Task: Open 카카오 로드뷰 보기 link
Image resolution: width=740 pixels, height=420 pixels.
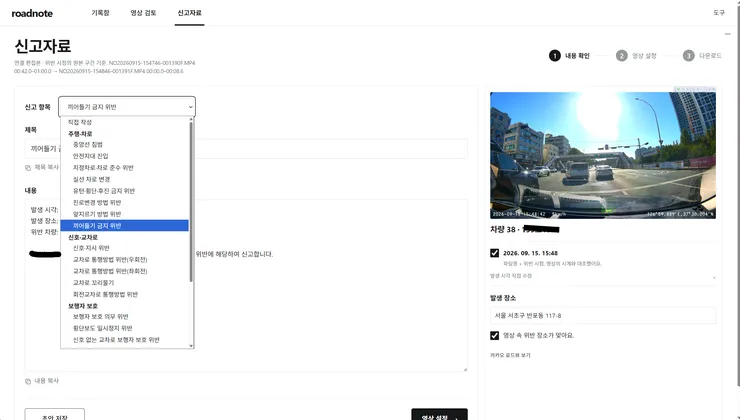Action: [510, 355]
